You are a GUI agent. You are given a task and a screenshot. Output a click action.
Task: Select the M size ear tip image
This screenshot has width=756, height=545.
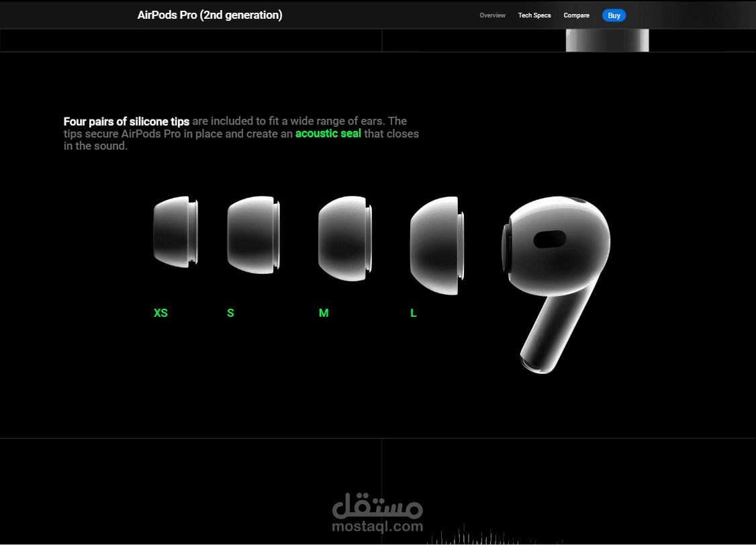[345, 238]
